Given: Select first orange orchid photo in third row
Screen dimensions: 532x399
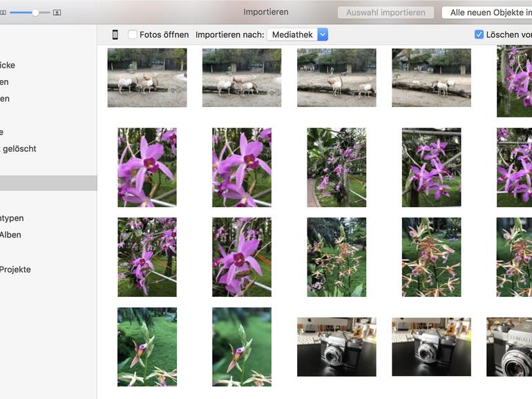Looking at the screenshot, I should tap(336, 257).
